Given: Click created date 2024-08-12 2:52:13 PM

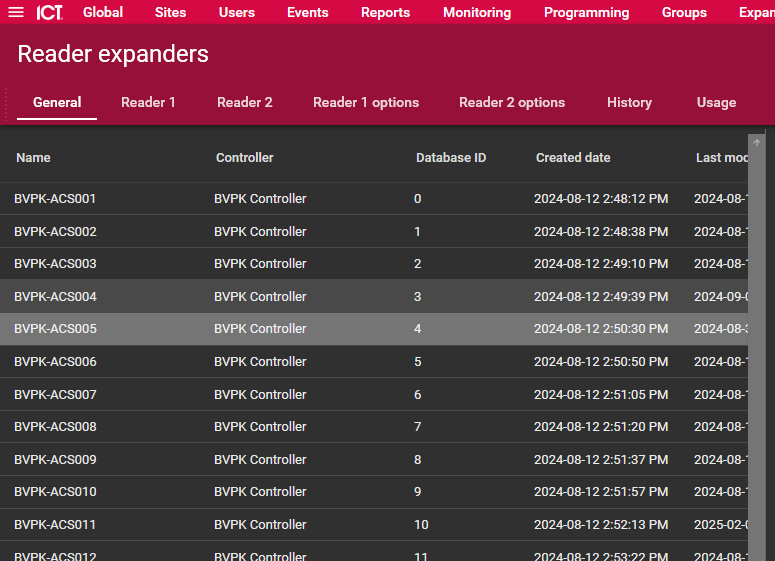Looking at the screenshot, I should point(601,524).
